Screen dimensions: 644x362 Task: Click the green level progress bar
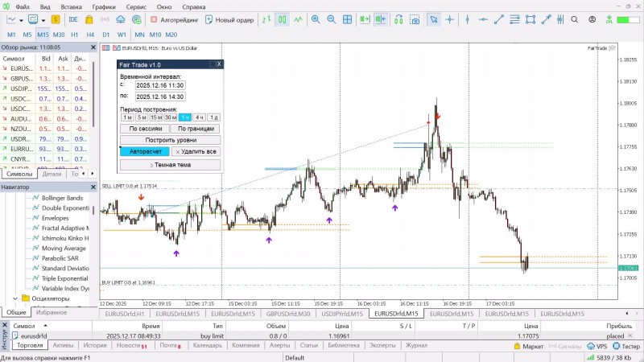(628, 19)
